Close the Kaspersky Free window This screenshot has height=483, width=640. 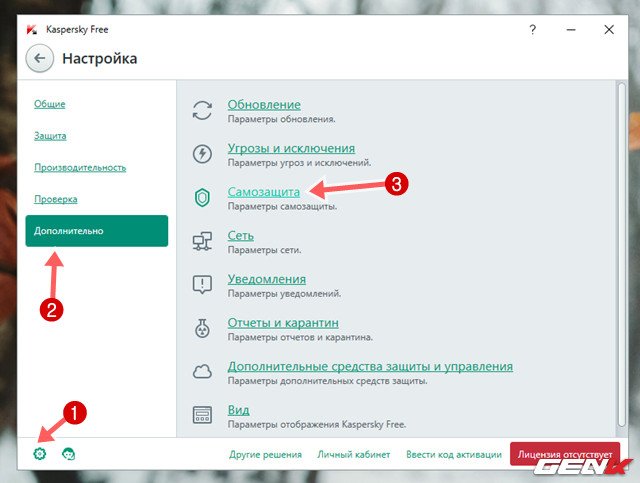[609, 29]
